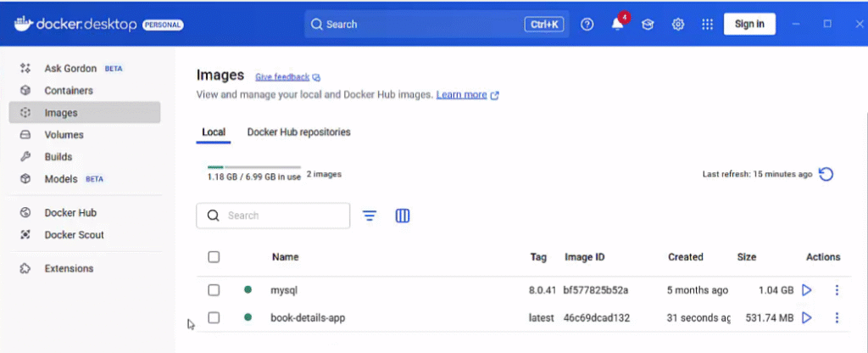
Task: Click the Docker Desktop whale logo
Action: (24, 25)
